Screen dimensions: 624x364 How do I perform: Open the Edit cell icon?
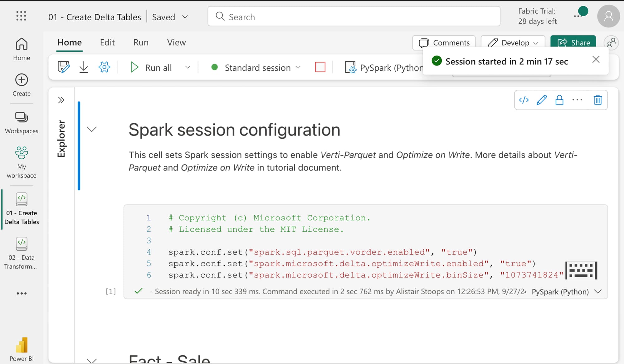(x=541, y=100)
